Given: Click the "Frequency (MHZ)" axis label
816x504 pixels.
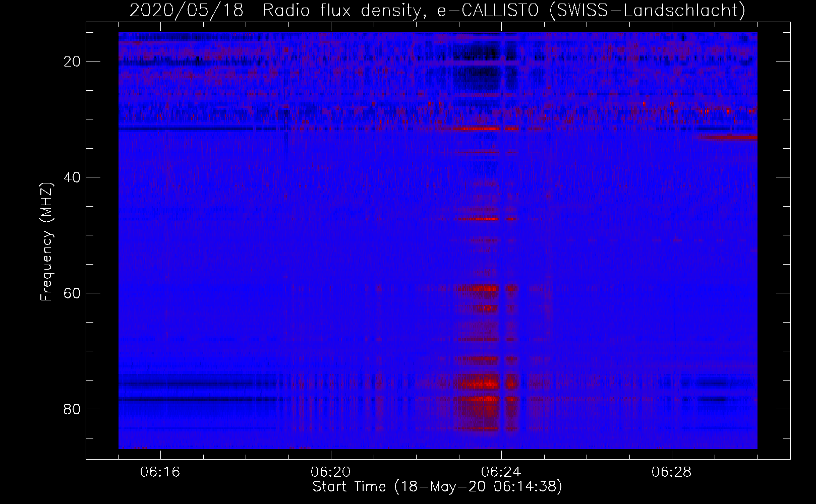Looking at the screenshot, I should click(x=46, y=242).
